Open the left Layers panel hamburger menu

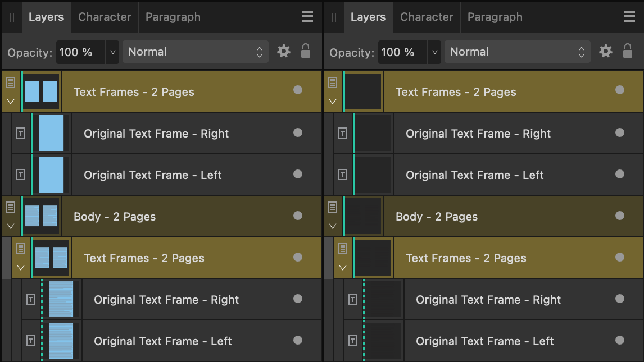click(307, 17)
